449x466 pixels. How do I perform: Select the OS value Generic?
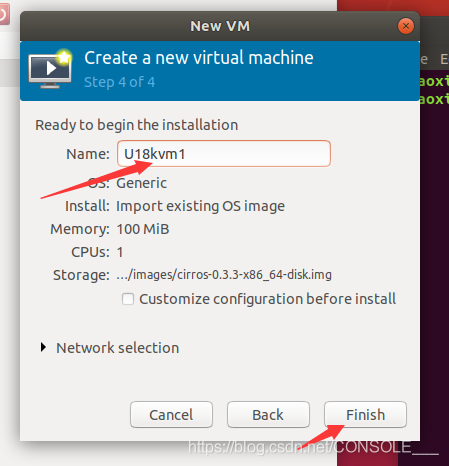(x=141, y=183)
